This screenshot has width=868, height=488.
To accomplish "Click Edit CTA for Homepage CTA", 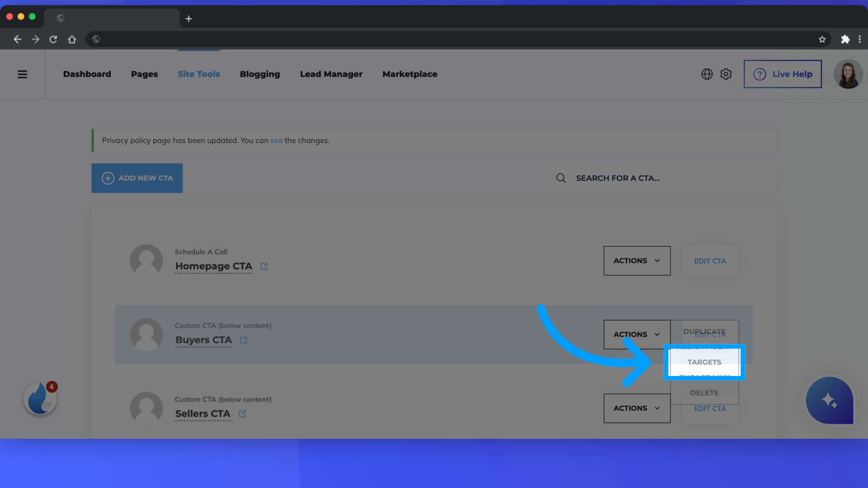I will (710, 261).
